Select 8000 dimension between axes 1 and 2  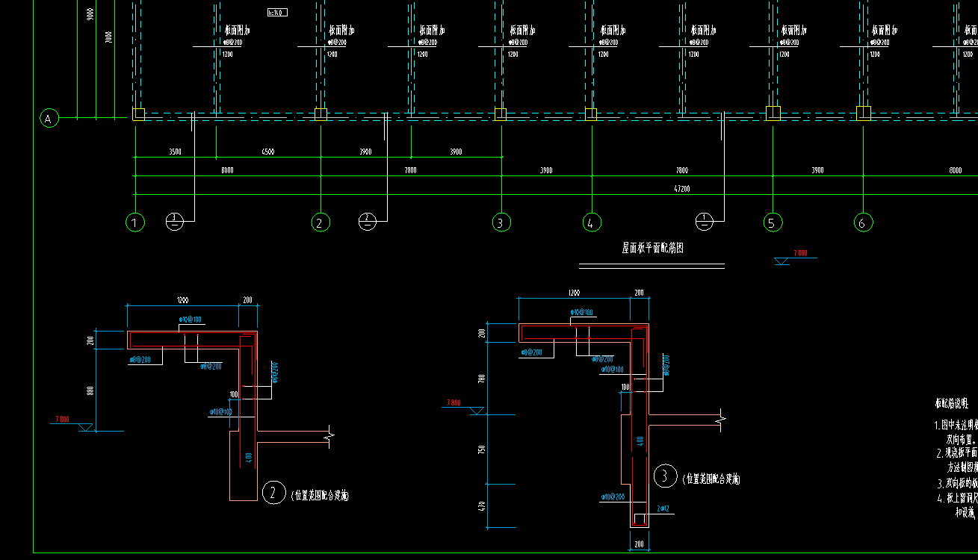227,170
